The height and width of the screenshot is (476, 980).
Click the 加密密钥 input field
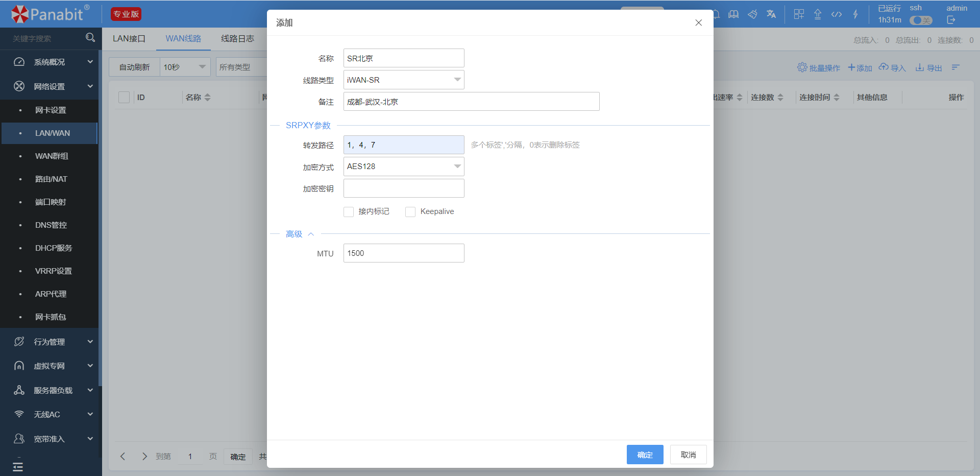tap(404, 188)
